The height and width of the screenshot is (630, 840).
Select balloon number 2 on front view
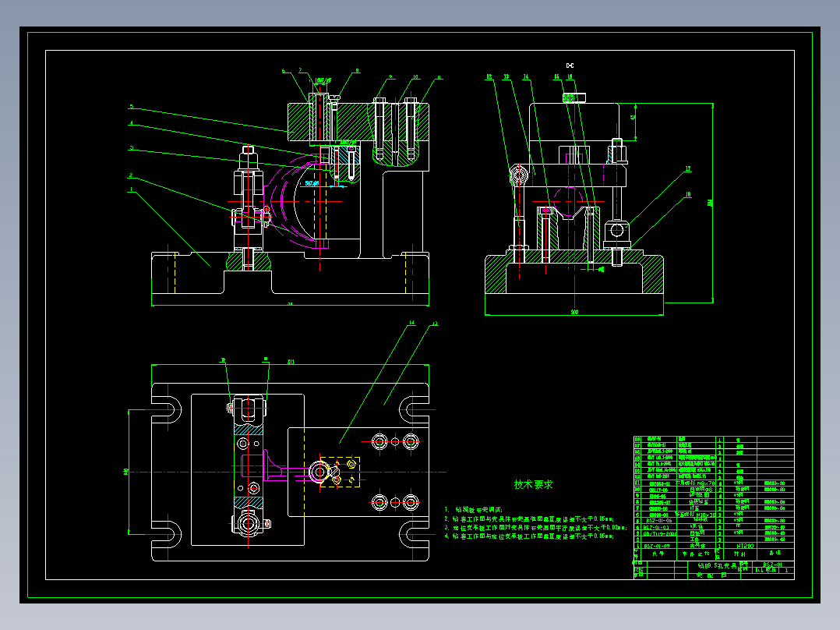(130, 175)
